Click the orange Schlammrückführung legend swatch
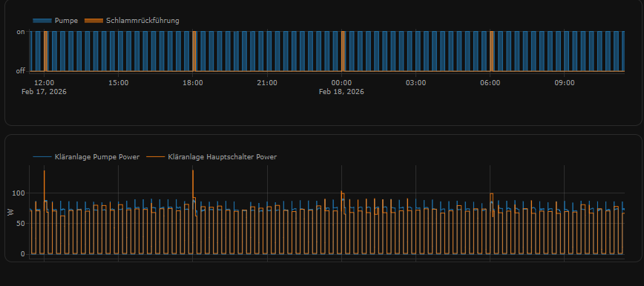 pos(93,21)
